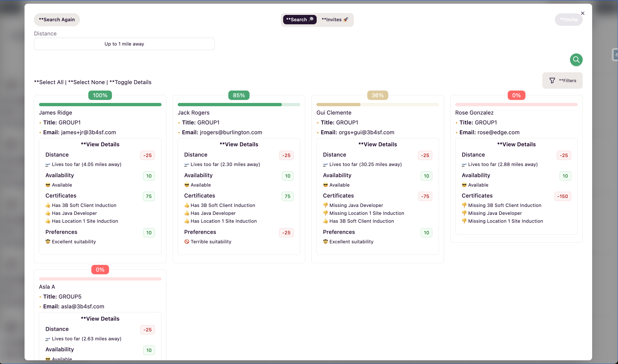Screen dimensions: 618x364
Task: Click the 100% score badge for James Ridge
Action: pyautogui.click(x=100, y=95)
